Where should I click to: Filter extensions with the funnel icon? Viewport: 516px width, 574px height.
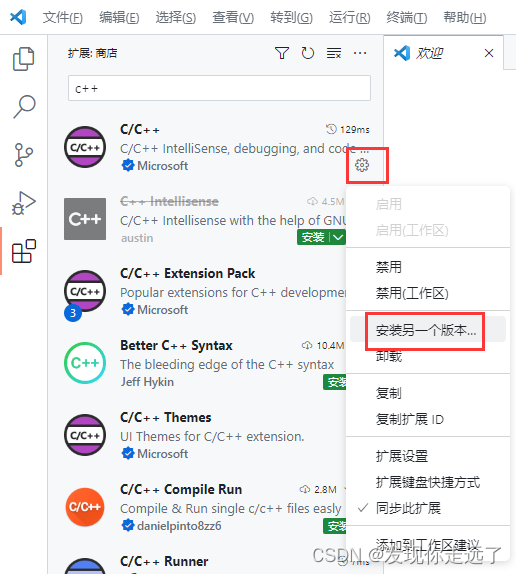coord(282,53)
